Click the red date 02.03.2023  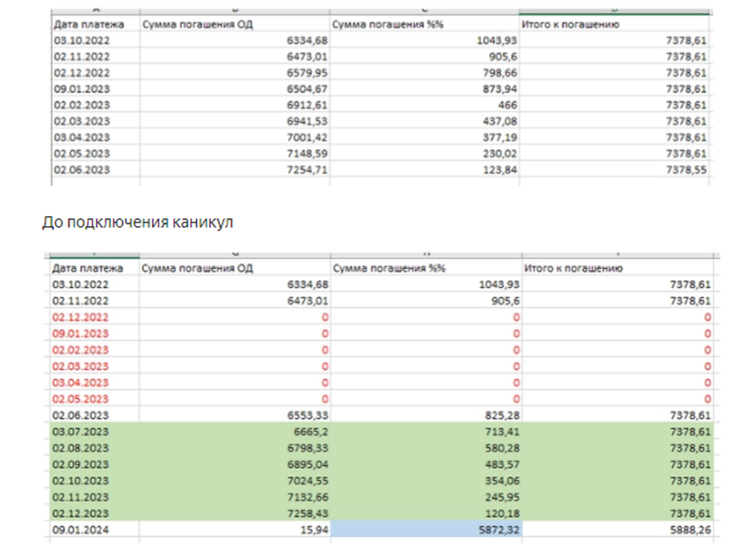[x=80, y=367]
